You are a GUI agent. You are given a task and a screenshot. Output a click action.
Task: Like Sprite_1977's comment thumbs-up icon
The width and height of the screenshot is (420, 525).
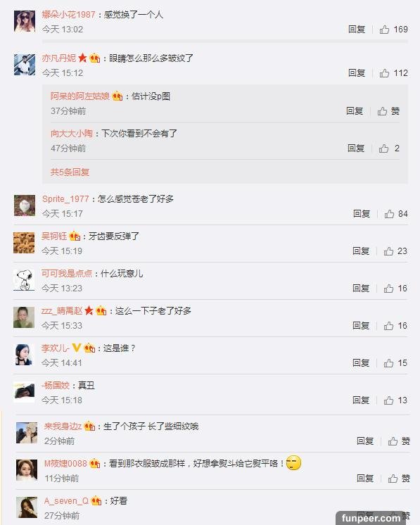pos(389,214)
